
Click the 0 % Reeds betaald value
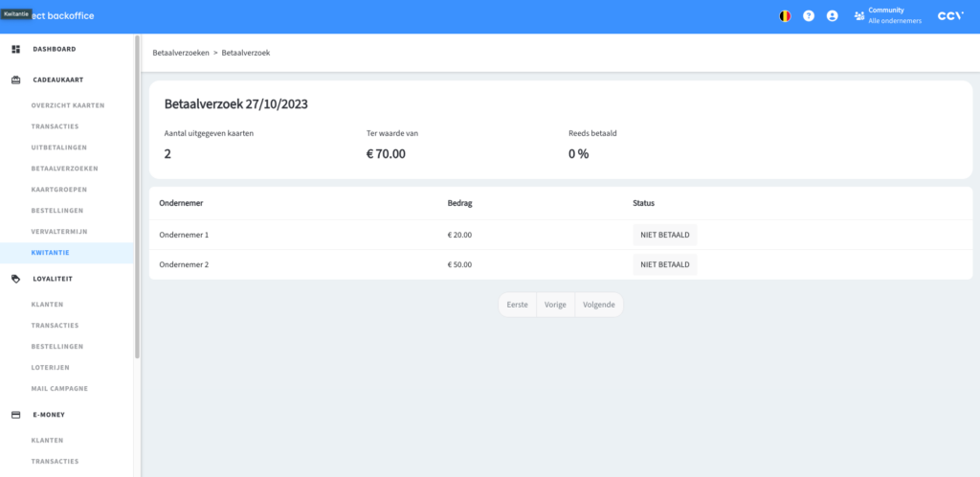(578, 154)
